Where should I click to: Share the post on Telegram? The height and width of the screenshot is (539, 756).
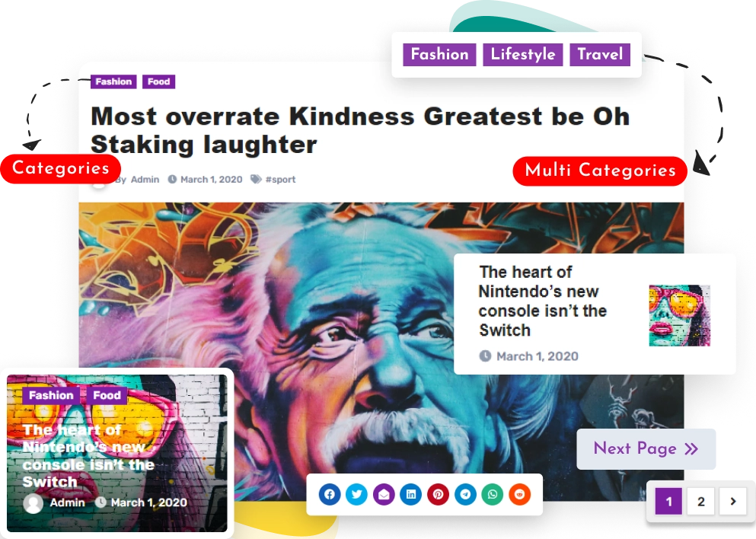[x=465, y=495]
